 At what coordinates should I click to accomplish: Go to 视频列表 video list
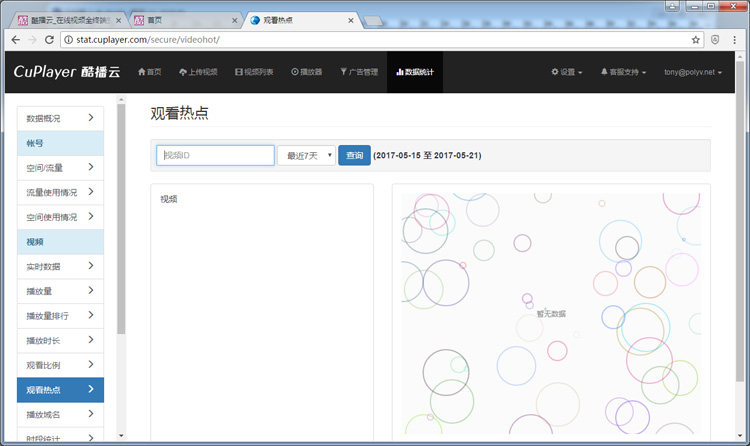pyautogui.click(x=254, y=72)
